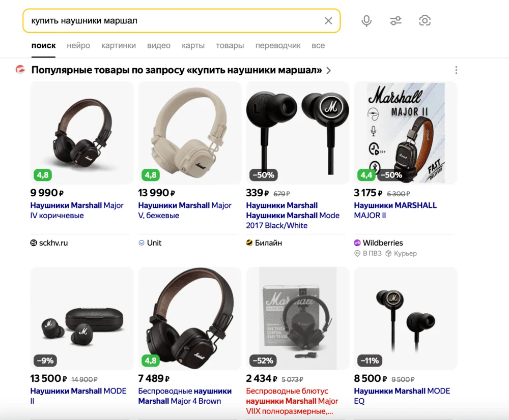Click the Билайн store logo icon
This screenshot has width=509, height=420.
click(249, 243)
